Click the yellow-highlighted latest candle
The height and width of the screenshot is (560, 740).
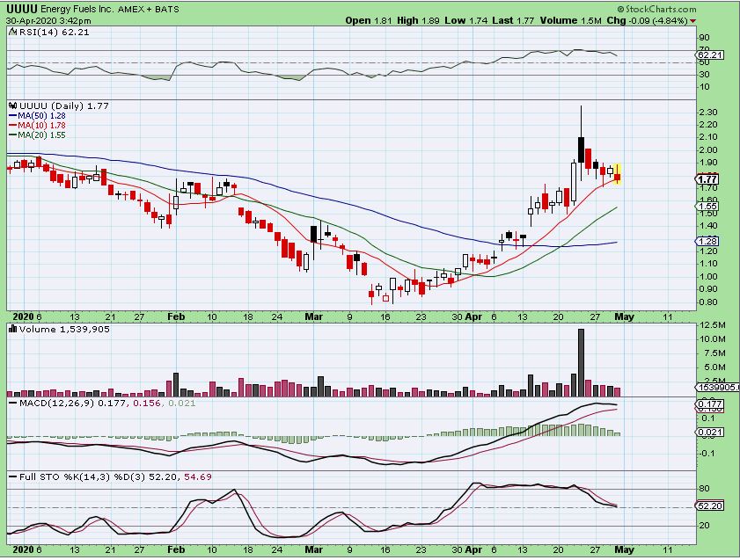coord(618,174)
